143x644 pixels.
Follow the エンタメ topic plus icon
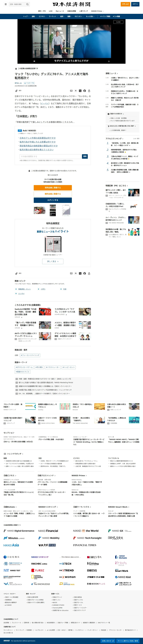16,294
